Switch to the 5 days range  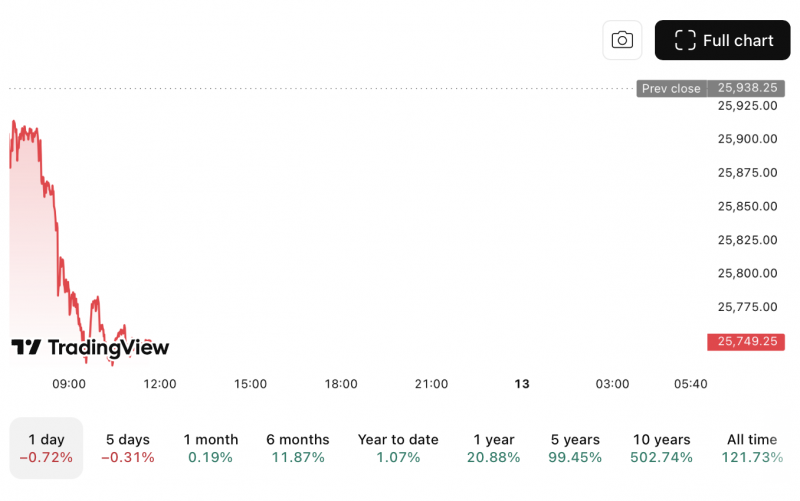coord(128,448)
